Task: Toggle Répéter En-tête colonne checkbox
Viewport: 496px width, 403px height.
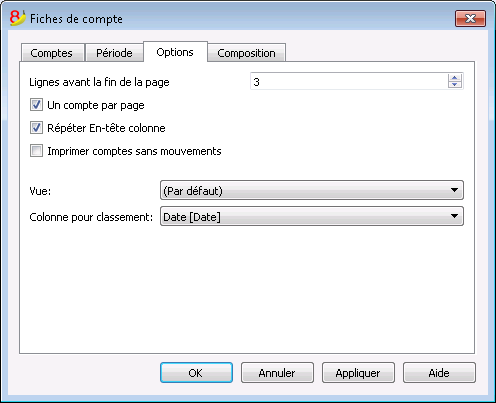Action: [36, 128]
